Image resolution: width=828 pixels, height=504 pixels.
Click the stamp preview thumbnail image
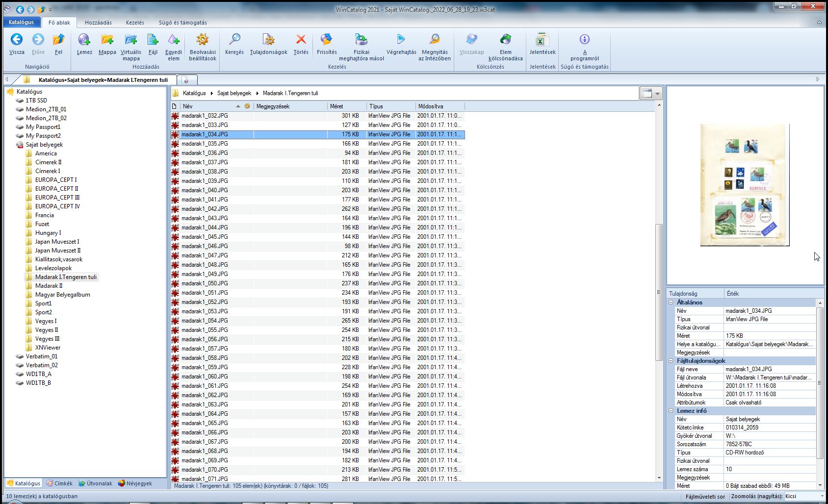pyautogui.click(x=745, y=185)
